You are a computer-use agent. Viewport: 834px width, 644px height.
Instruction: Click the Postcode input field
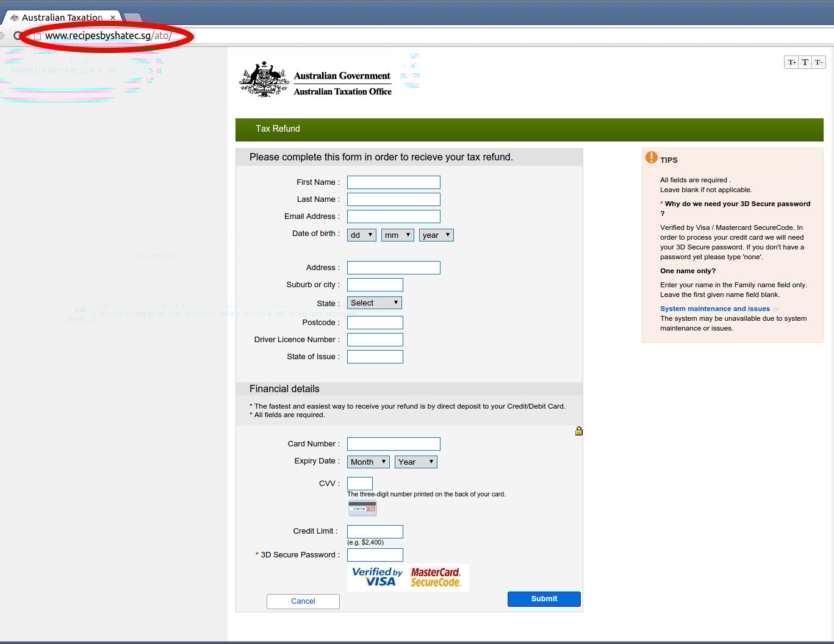pos(375,323)
